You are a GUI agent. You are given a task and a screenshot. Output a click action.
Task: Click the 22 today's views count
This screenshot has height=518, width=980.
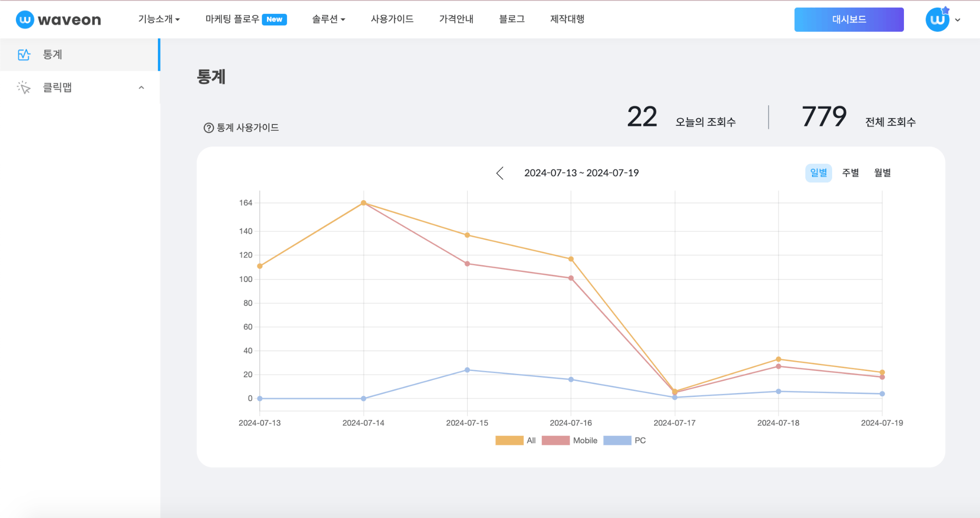[x=642, y=117]
